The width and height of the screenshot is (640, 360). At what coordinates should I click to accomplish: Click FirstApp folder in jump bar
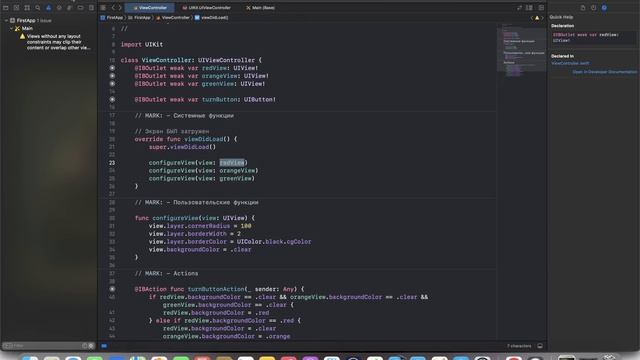point(139,18)
